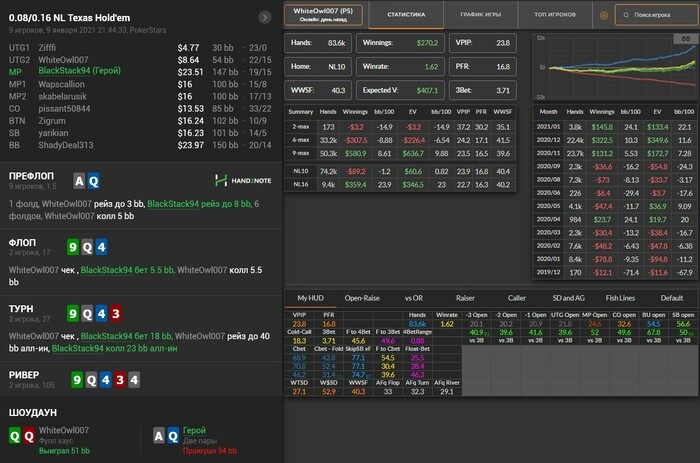Click WhiteOwl007's green Queen showdown card
This screenshot has width=700, height=463.
pos(15,436)
